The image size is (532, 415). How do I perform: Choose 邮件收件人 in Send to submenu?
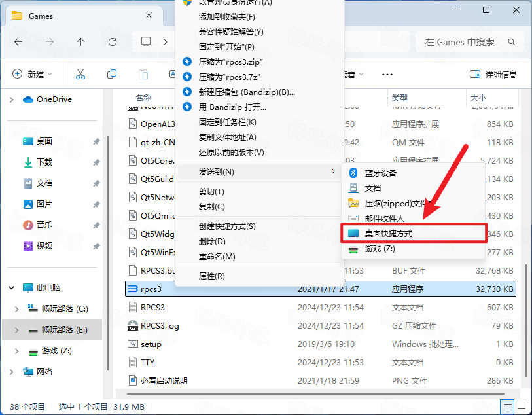(x=414, y=218)
